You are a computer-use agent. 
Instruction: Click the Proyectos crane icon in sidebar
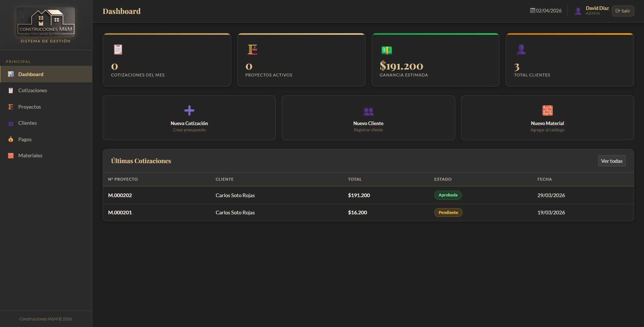coord(11,107)
